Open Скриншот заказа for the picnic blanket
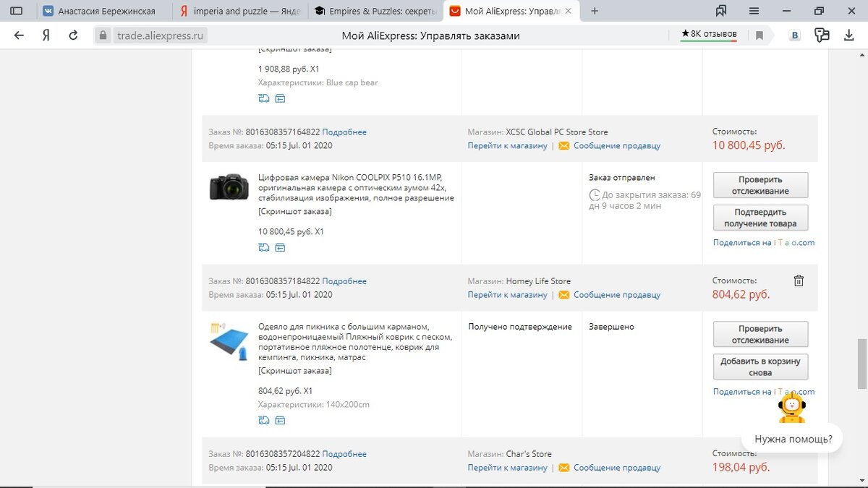868x488 pixels. click(x=295, y=371)
